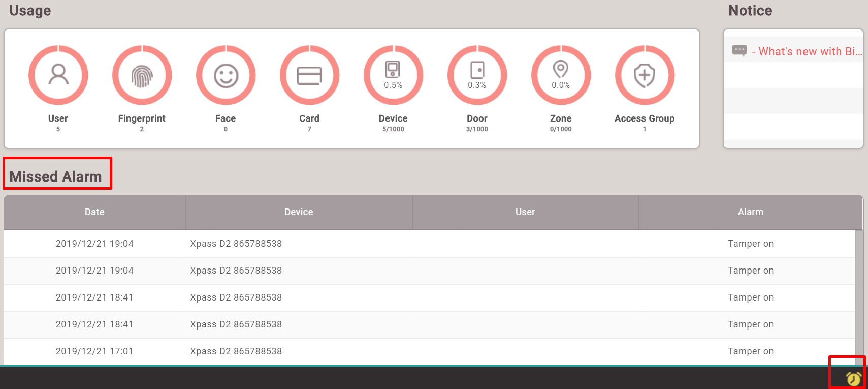This screenshot has height=389, width=868.
Task: Click the Card usage icon
Action: pos(309,75)
